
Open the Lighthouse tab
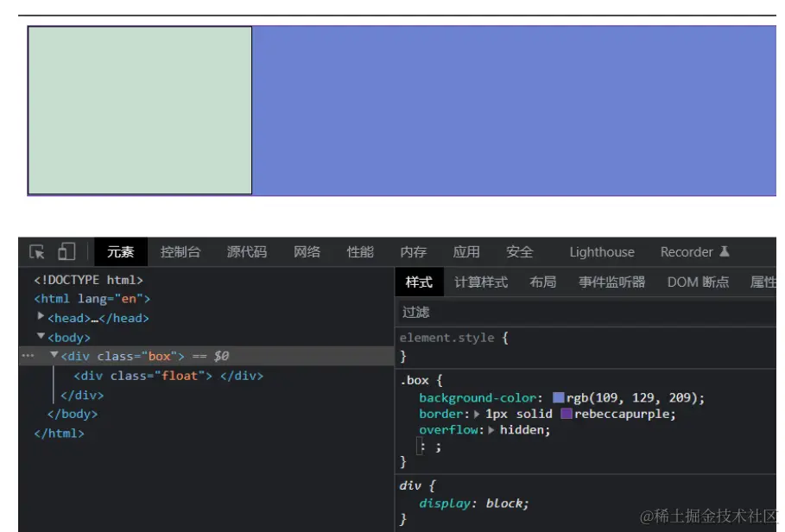pyautogui.click(x=602, y=251)
